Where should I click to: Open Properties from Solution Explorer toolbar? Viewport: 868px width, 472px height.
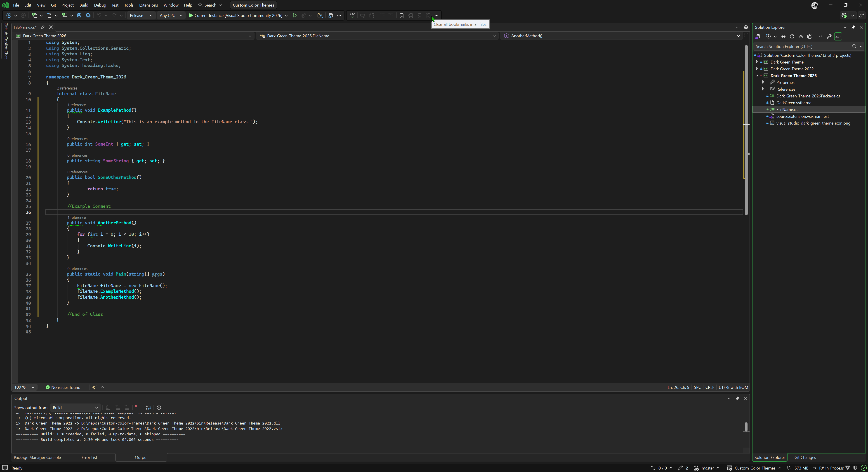click(x=829, y=36)
